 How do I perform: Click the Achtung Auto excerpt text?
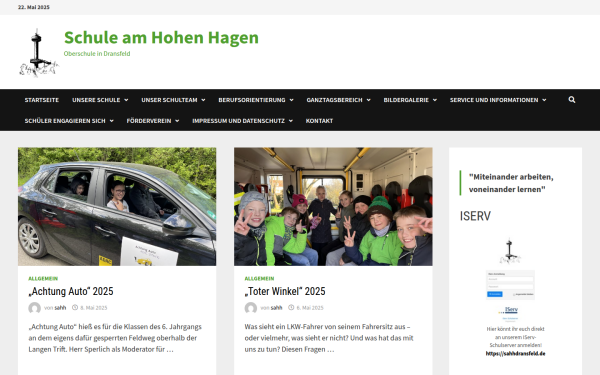click(x=115, y=338)
